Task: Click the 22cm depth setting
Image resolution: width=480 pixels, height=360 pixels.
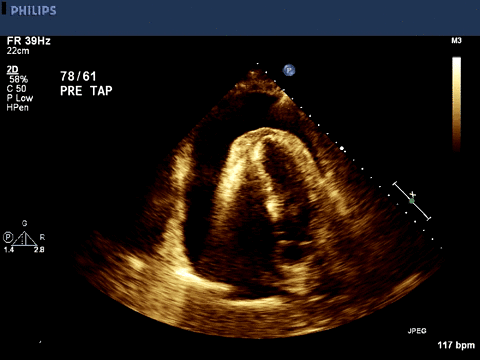Action: (x=18, y=51)
